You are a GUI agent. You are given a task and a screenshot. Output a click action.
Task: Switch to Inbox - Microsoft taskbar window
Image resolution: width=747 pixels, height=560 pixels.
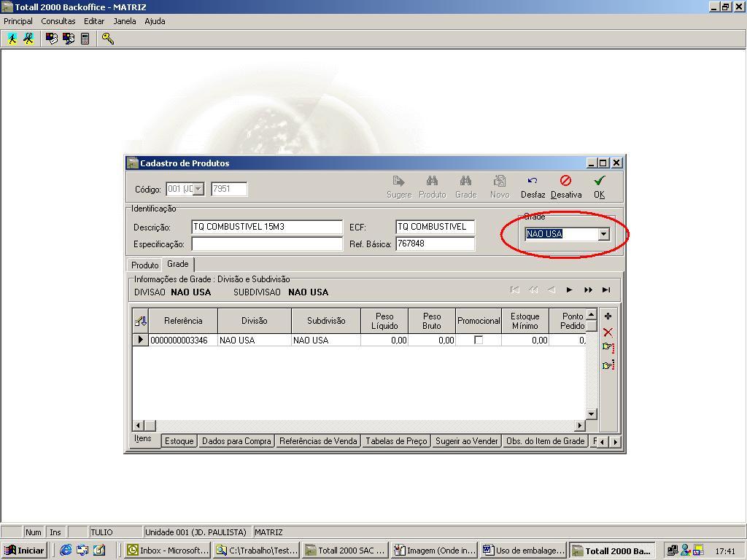169,551
